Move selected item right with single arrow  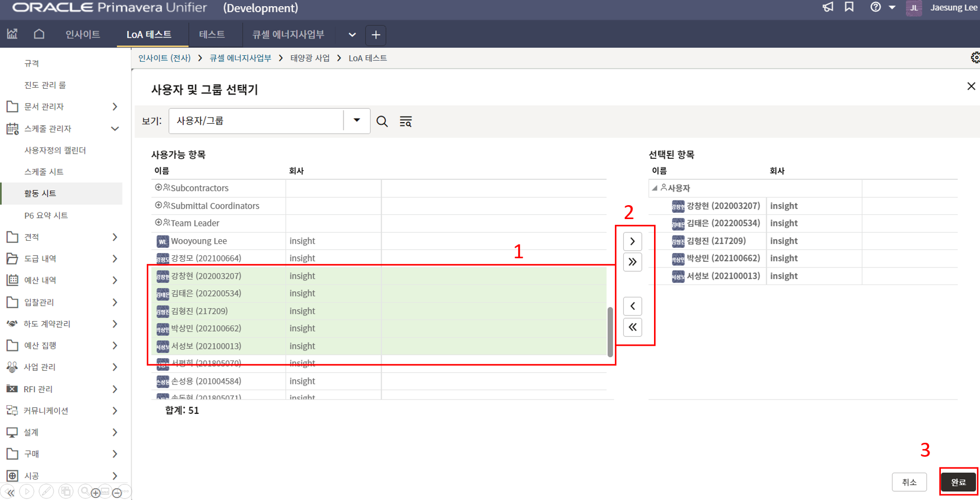(632, 241)
